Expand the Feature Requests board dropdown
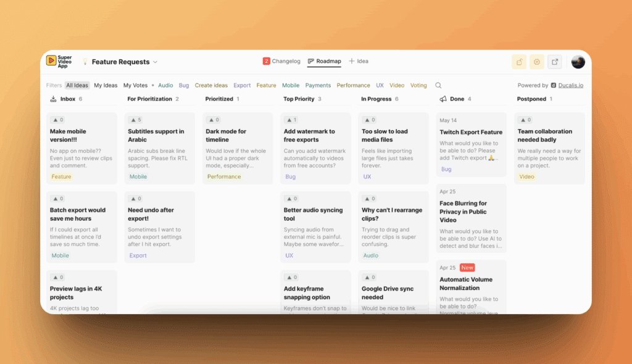Screen dimensions: 632x364 (155, 62)
